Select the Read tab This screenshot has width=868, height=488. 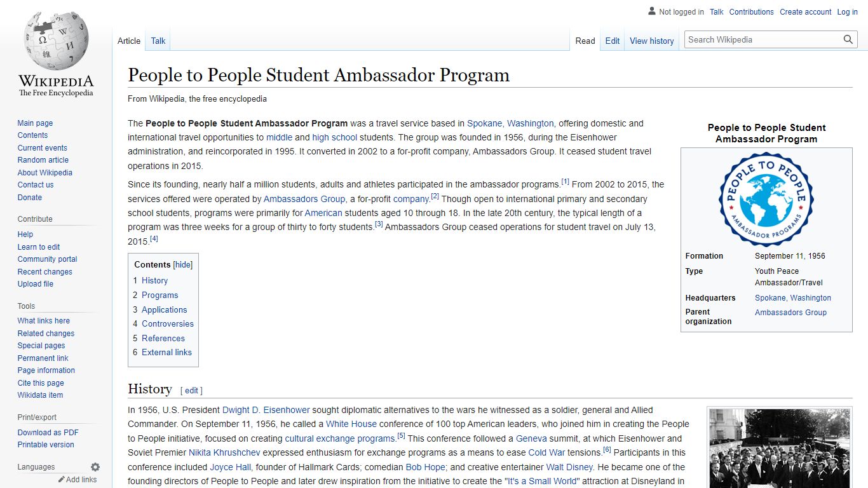click(x=585, y=41)
